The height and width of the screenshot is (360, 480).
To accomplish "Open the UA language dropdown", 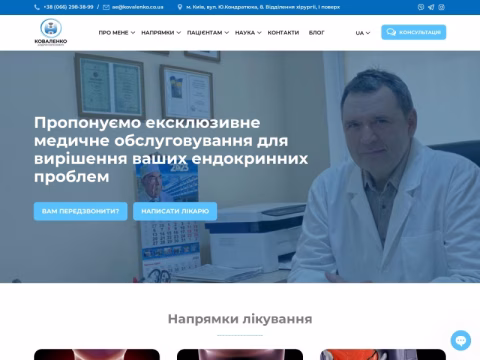I will click(363, 33).
